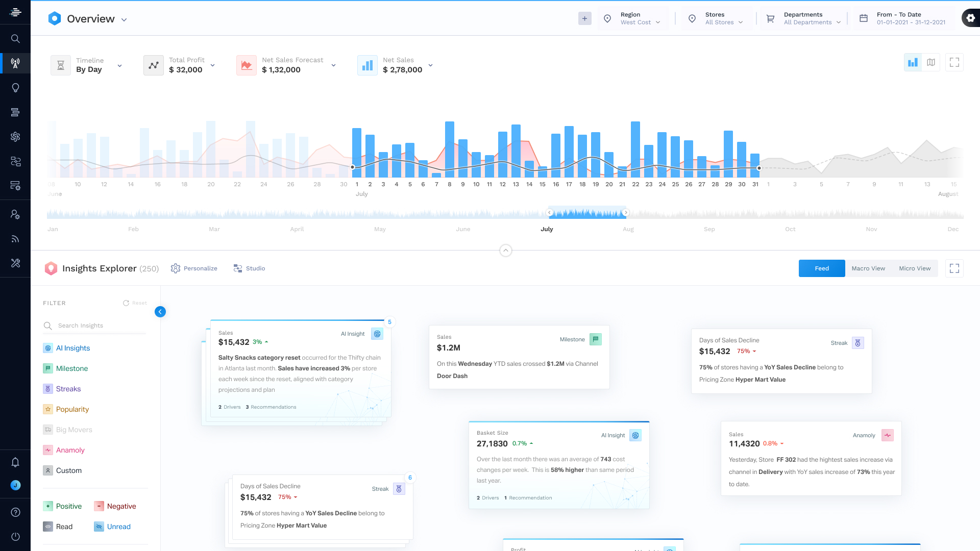Switch to the Macro View tab
Screen dimensions: 980x551
pos(868,268)
